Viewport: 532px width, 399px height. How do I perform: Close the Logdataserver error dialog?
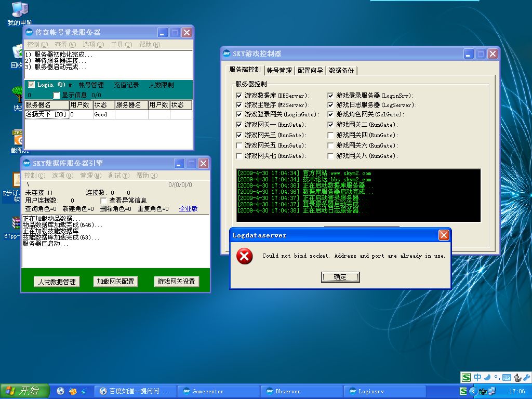[x=444, y=235]
